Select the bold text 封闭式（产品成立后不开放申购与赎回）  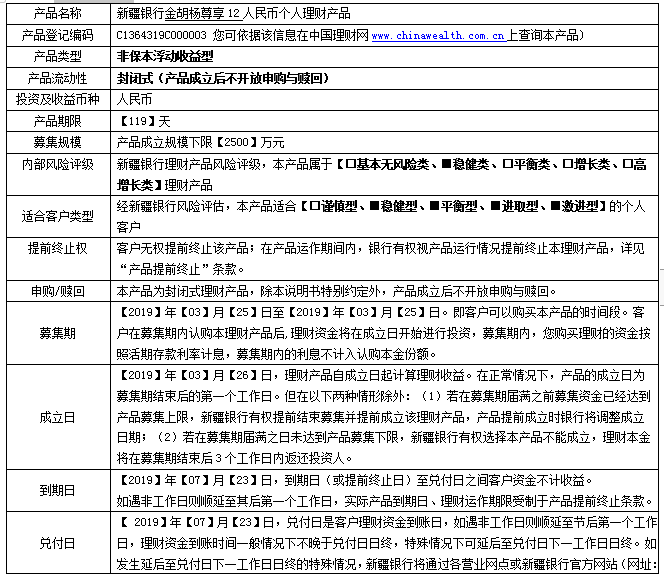(223, 78)
